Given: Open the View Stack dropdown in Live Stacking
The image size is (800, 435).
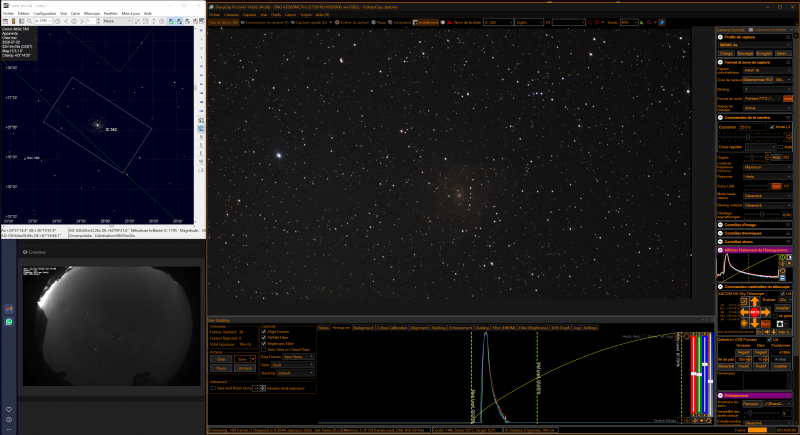Looking at the screenshot, I should (292, 365).
